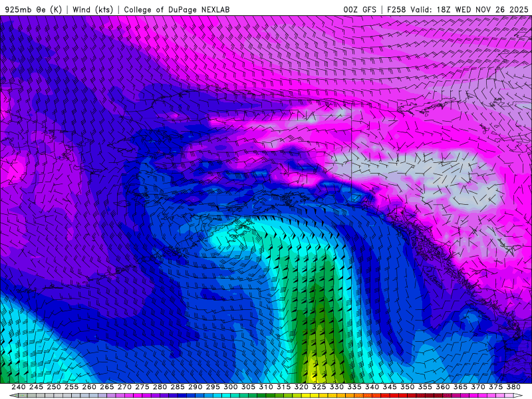The width and height of the screenshot is (532, 399).
Task: Click the 300 colorbar scale label
Action: click(x=230, y=387)
